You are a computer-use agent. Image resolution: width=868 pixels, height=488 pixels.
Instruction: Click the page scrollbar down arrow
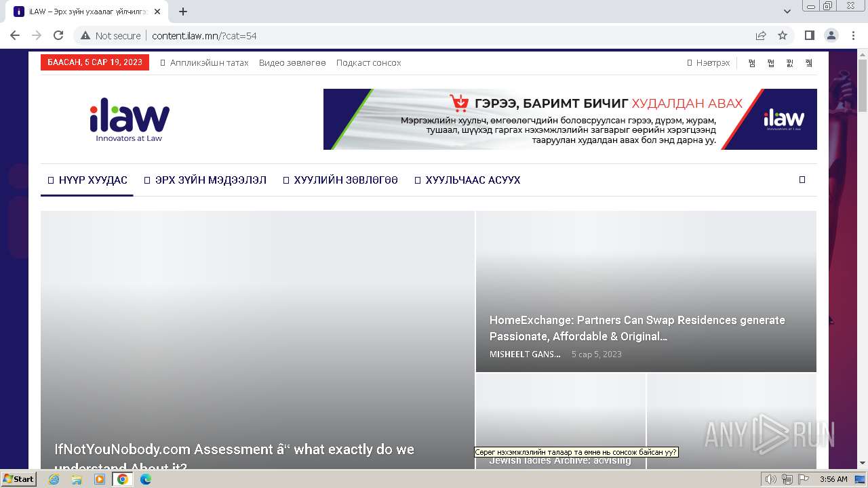863,464
